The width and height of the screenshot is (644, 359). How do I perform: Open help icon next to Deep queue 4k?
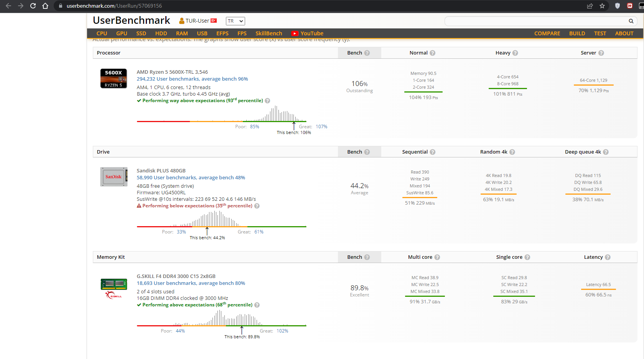point(606,152)
